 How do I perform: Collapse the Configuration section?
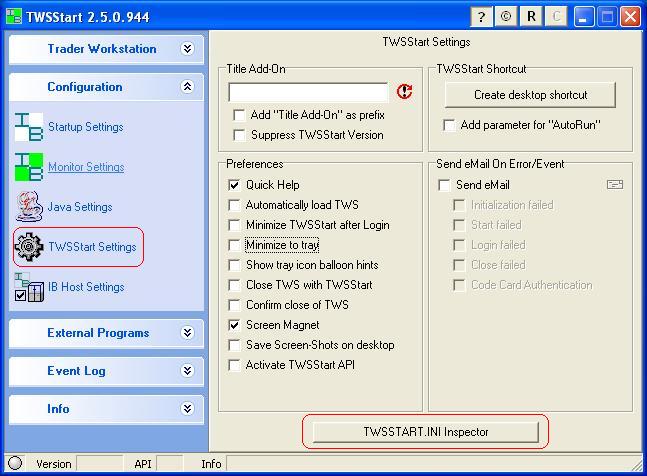pyautogui.click(x=187, y=87)
